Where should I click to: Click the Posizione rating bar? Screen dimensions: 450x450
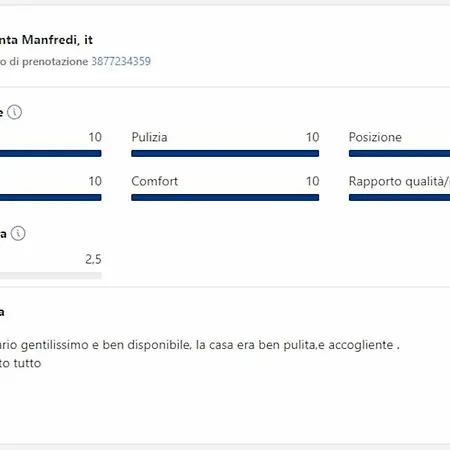click(x=399, y=153)
